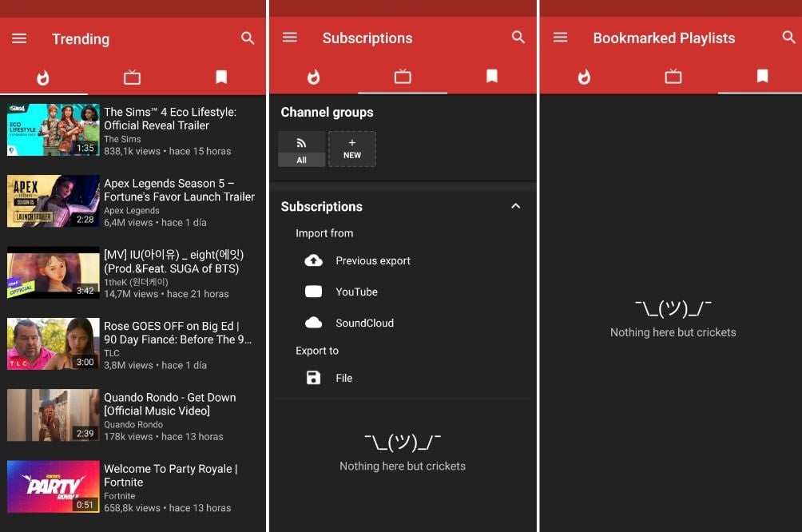Click '658,8k views • hace 13 horas' text

167,509
